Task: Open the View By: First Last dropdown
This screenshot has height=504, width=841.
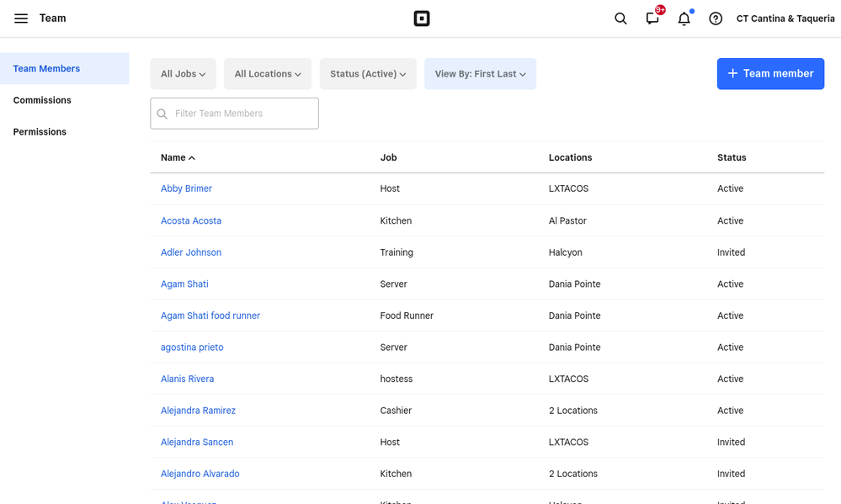Action: [x=480, y=74]
